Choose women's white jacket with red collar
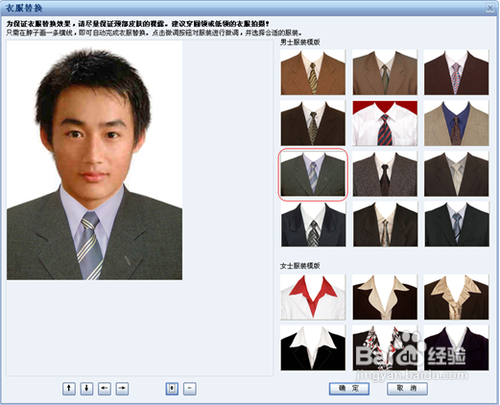The height and width of the screenshot is (405, 500). 313,297
